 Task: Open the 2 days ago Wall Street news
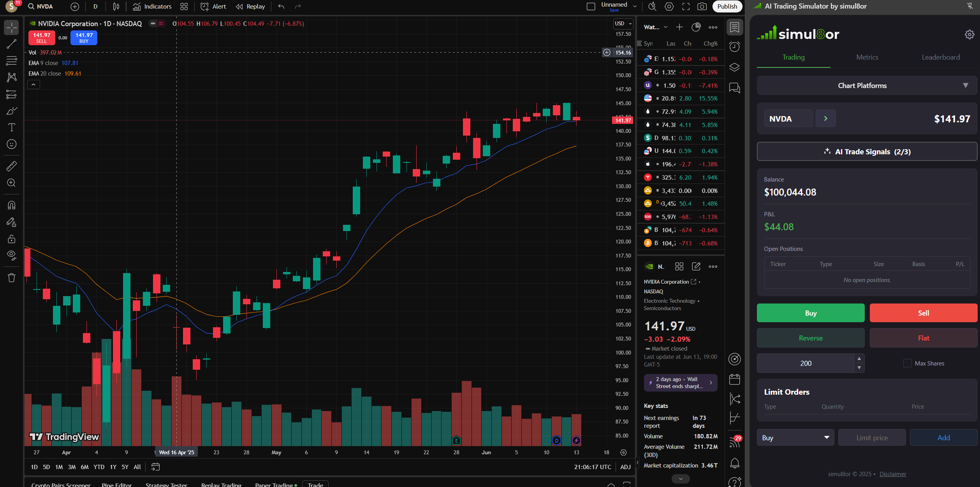[680, 383]
